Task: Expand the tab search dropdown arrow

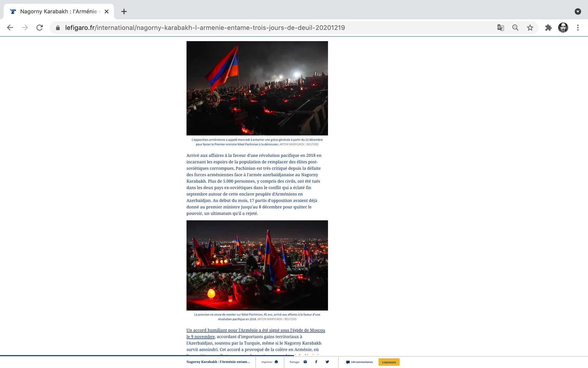Action: [578, 11]
